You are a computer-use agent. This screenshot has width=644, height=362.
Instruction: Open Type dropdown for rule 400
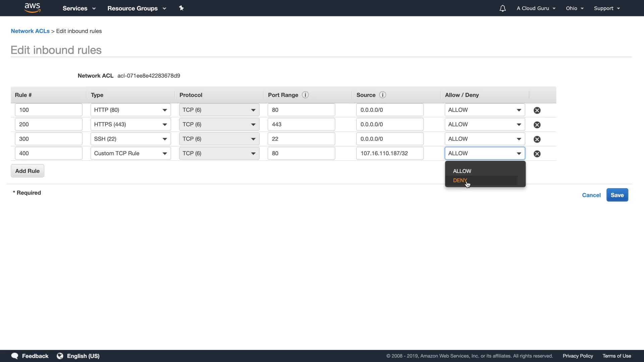[130, 154]
